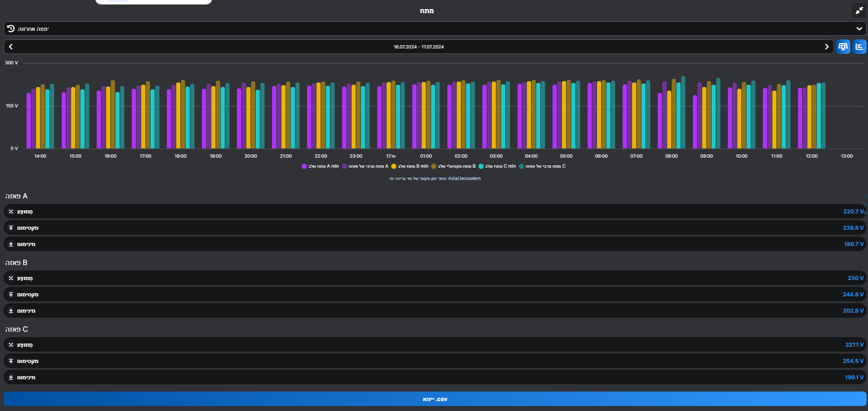Select the 244.8 V maximum value

click(853, 295)
